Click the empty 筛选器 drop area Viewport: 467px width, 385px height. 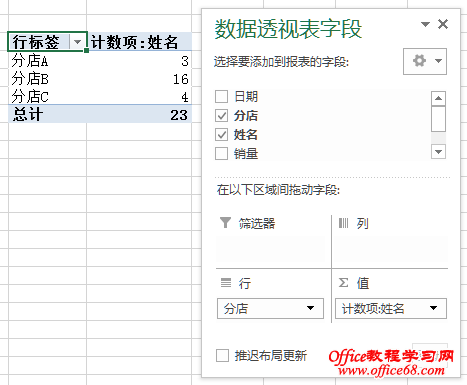click(x=271, y=249)
